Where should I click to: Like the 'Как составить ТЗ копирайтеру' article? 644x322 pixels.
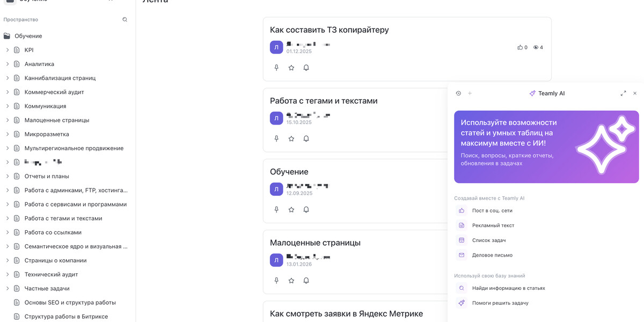pos(520,47)
